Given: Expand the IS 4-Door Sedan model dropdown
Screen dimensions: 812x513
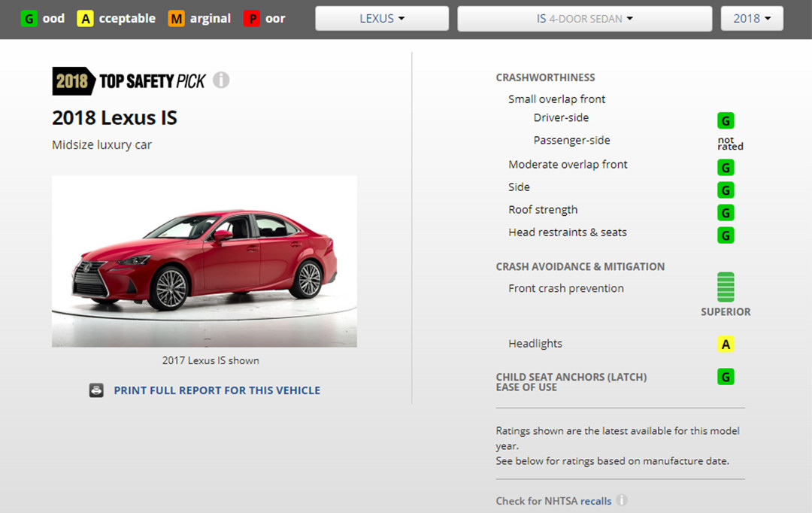Looking at the screenshot, I should (584, 19).
